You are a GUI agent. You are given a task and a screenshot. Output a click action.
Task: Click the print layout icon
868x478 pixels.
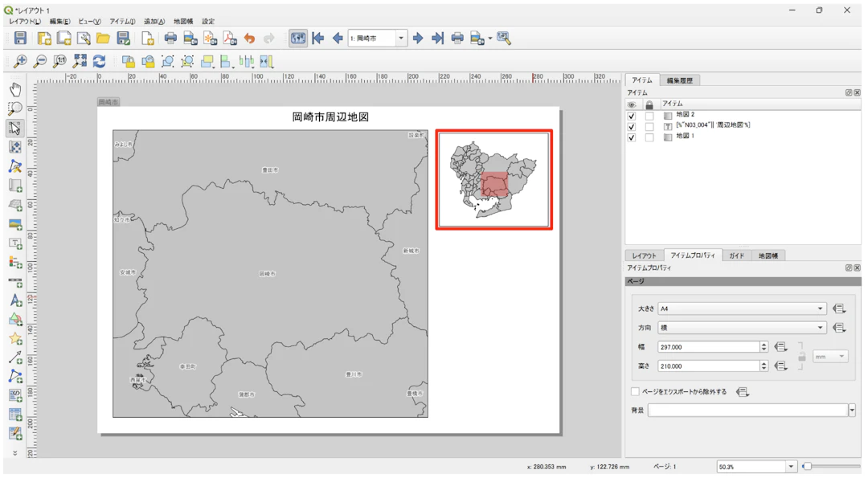coord(170,38)
